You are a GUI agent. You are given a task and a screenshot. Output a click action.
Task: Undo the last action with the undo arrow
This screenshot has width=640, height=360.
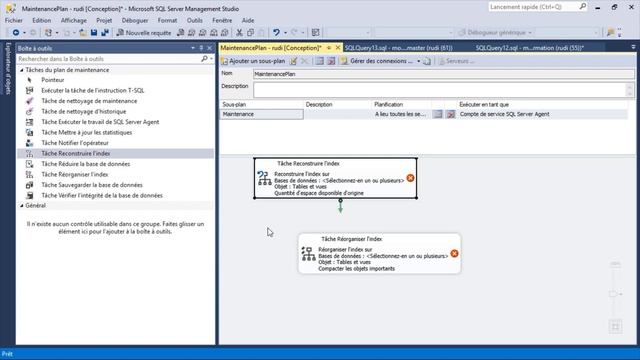276,33
